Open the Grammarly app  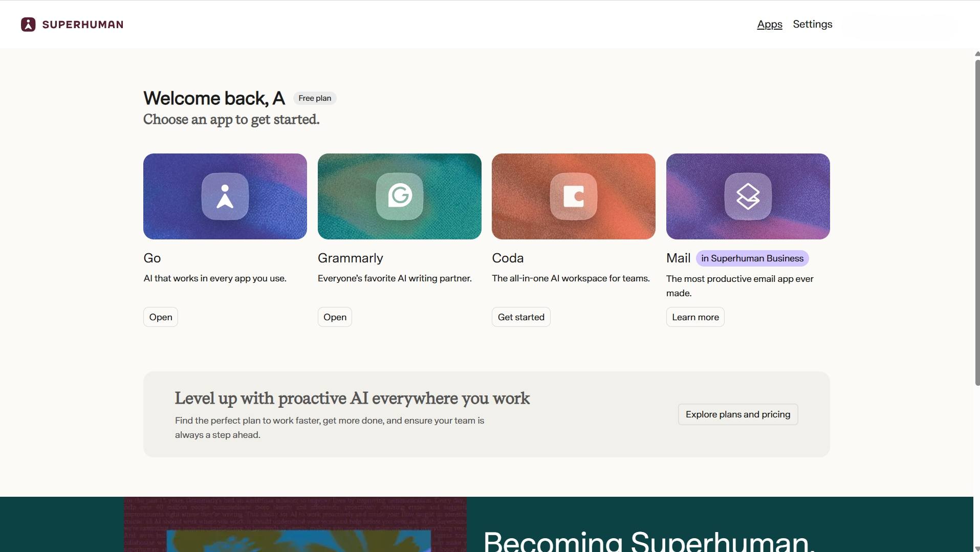[x=335, y=317]
